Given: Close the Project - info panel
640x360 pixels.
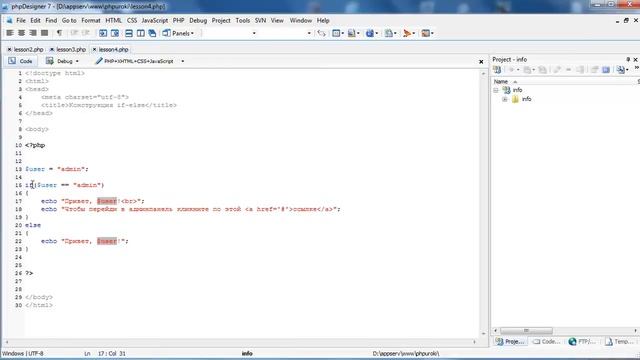Looking at the screenshot, I should [x=636, y=60].
